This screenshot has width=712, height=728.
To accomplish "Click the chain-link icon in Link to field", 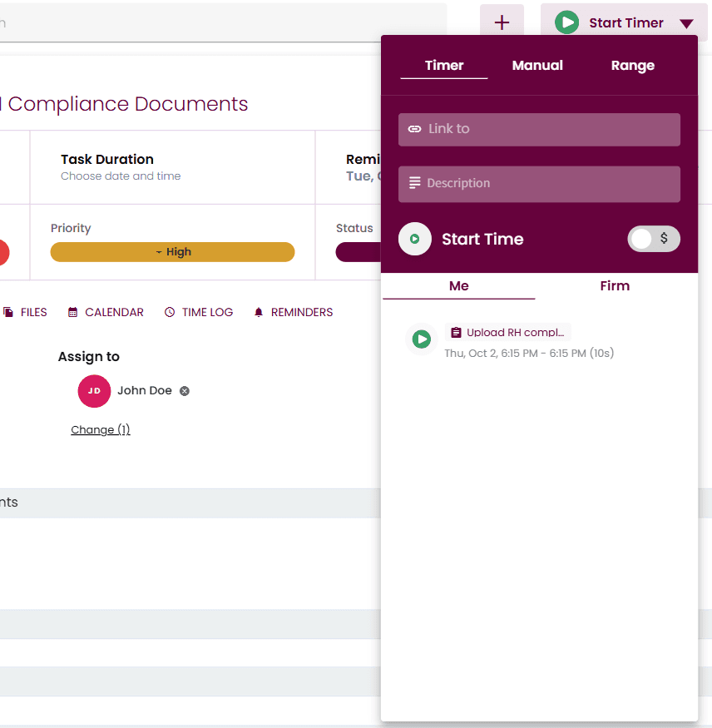I will [x=416, y=129].
